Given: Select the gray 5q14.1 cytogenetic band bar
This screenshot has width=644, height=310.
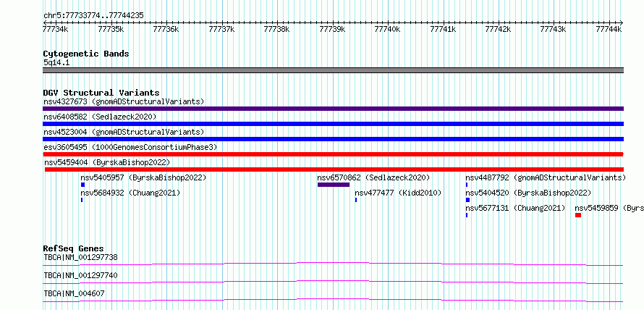Looking at the screenshot, I should (333, 70).
